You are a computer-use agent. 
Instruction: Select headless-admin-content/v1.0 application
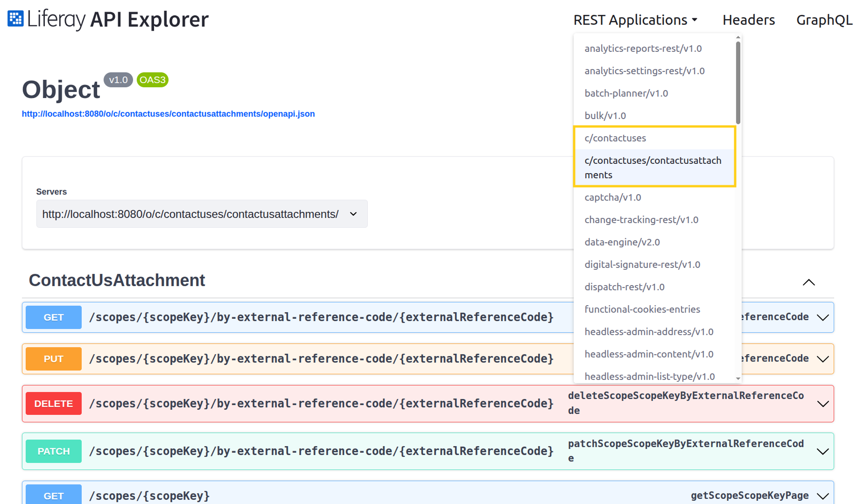click(x=654, y=354)
